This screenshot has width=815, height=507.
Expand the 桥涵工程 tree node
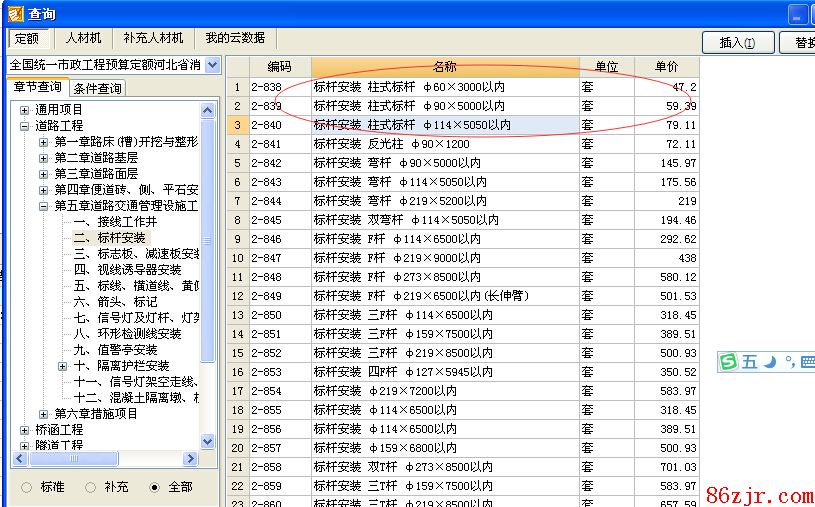25,430
